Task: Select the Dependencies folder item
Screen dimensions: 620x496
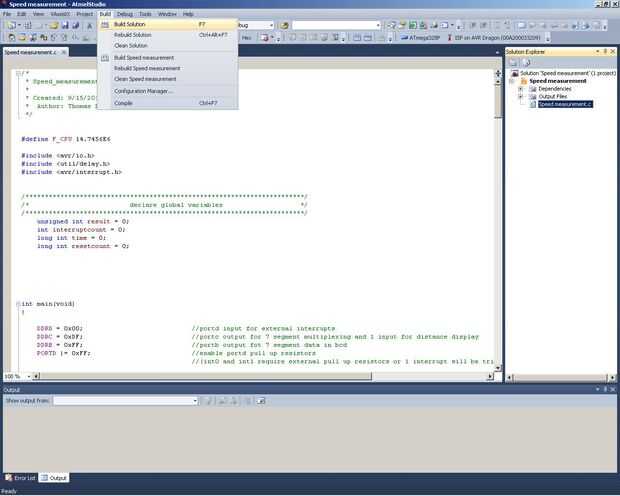Action: pyautogui.click(x=555, y=89)
